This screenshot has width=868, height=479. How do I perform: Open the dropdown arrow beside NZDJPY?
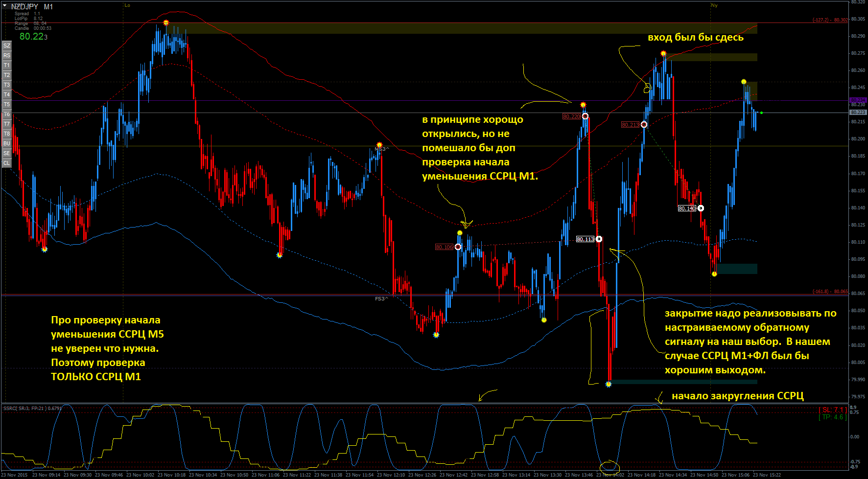(x=5, y=6)
